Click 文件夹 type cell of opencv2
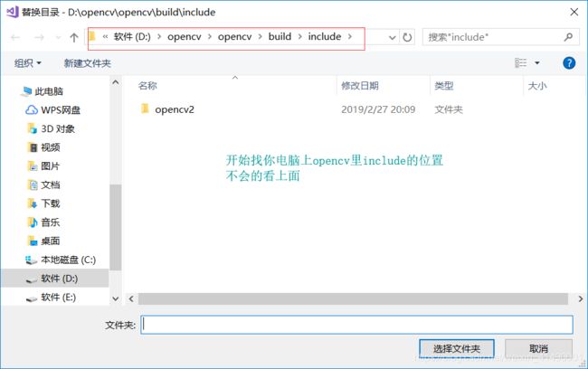 click(x=449, y=109)
